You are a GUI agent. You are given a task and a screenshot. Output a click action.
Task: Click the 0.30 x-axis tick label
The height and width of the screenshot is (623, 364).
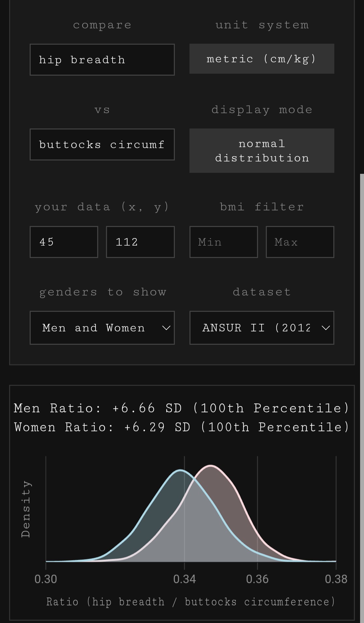[46, 579]
